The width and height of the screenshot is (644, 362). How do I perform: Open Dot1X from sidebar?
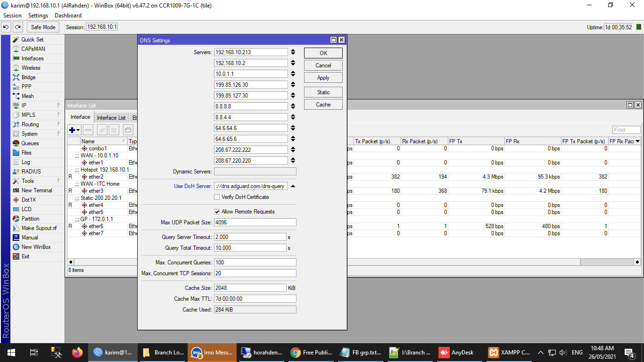pyautogui.click(x=29, y=200)
